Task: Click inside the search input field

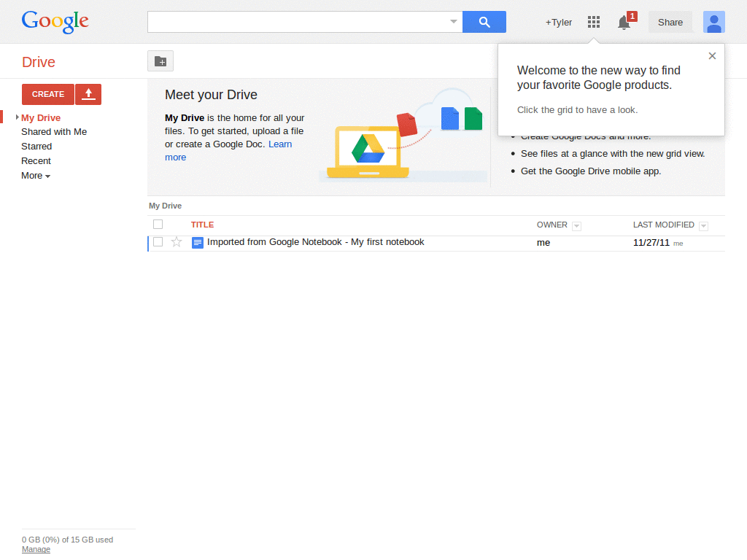Action: pos(292,22)
